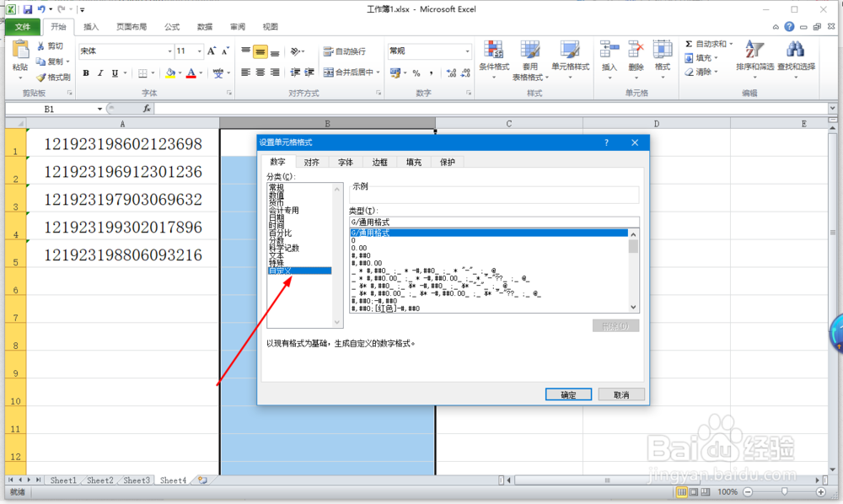Image resolution: width=843 pixels, height=504 pixels.
Task: Open the Format (格式) cells menu
Action: [663, 60]
